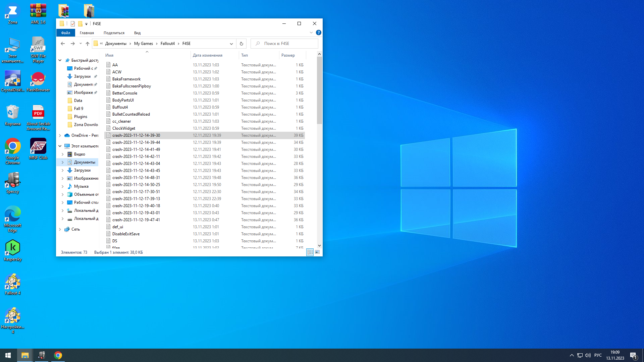
Task: Open the Explorer help question mark icon
Action: (x=318, y=33)
